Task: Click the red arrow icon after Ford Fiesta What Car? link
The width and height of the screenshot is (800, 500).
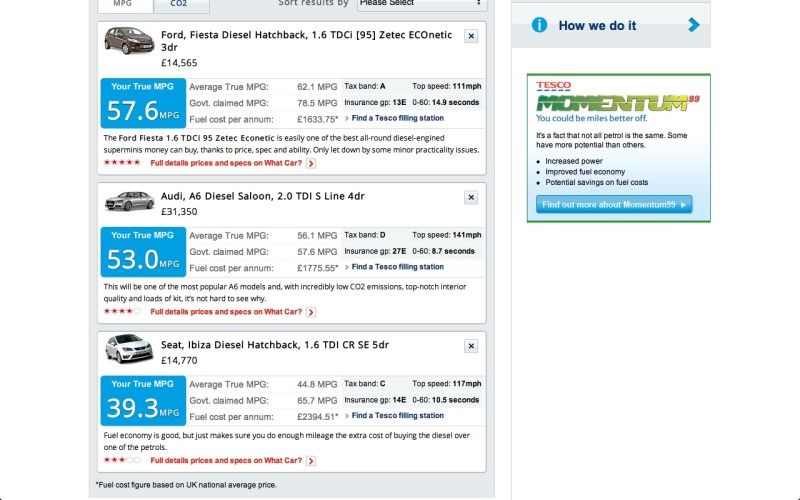Action: point(311,163)
